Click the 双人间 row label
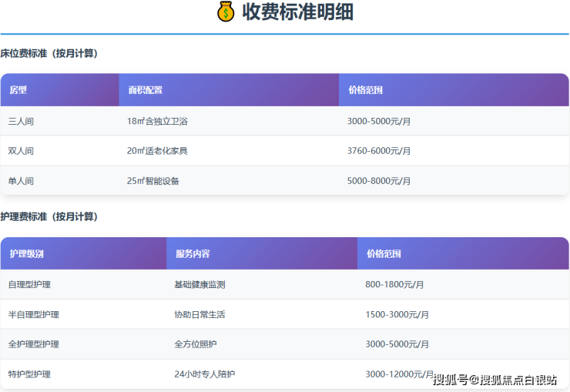570x392 pixels. coord(21,151)
